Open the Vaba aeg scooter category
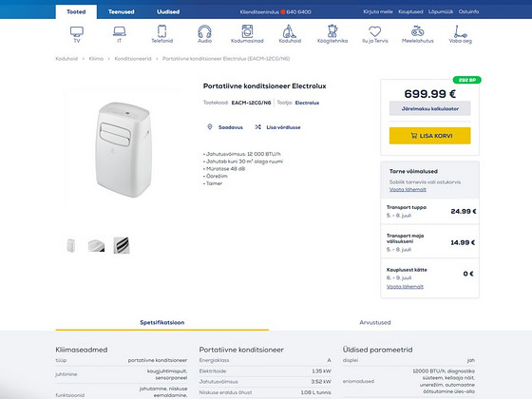The image size is (532, 399). [461, 31]
